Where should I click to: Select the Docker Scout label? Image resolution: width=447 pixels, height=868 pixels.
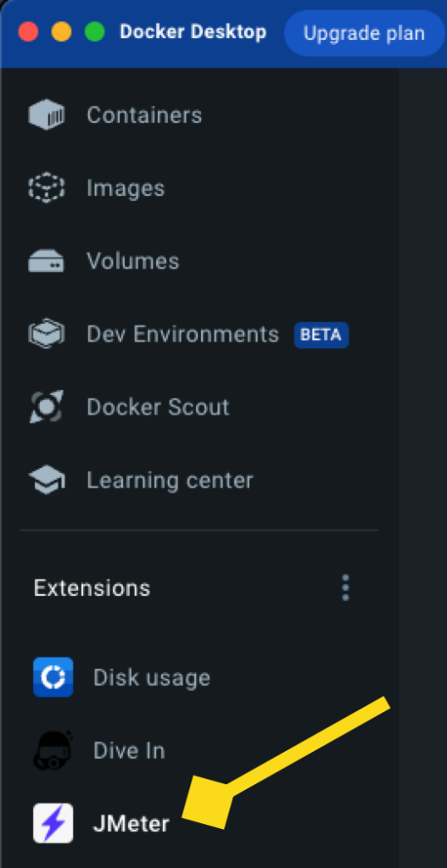pos(158,407)
